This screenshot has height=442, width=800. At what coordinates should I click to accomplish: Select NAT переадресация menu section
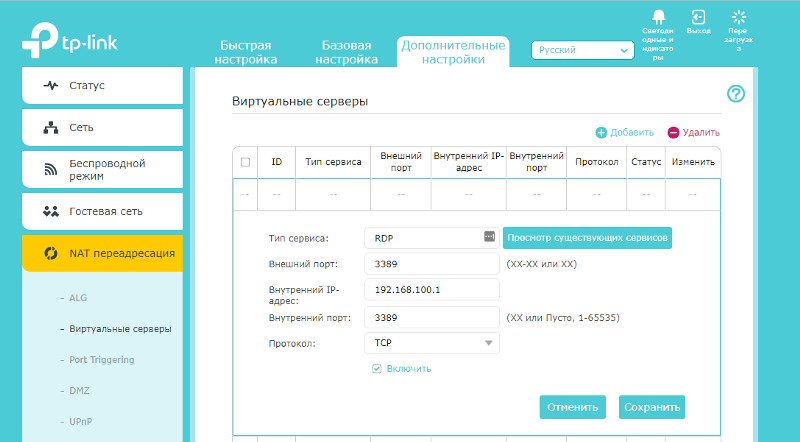pos(103,253)
